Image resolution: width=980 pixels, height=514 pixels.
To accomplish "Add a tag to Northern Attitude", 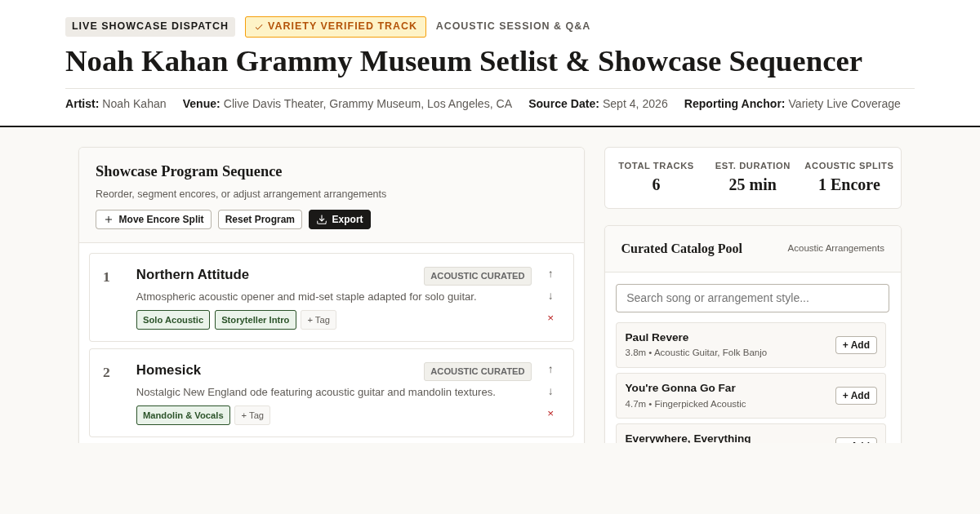I will [318, 320].
